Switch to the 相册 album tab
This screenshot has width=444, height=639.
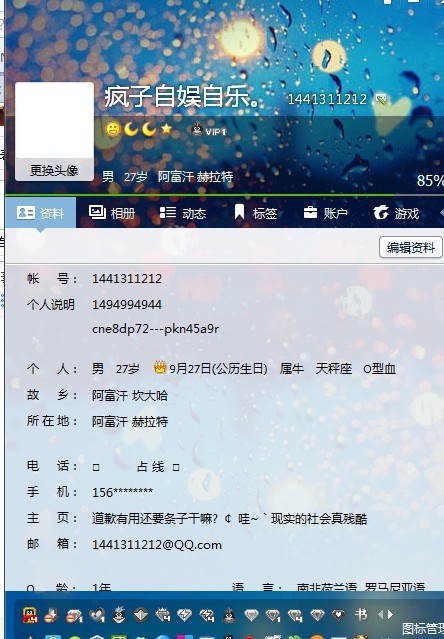click(112, 213)
